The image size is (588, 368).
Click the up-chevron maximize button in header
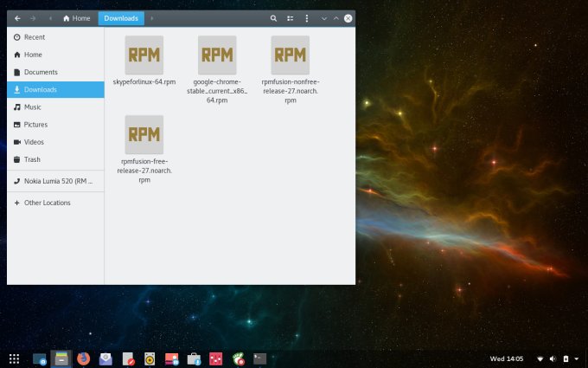(x=336, y=18)
